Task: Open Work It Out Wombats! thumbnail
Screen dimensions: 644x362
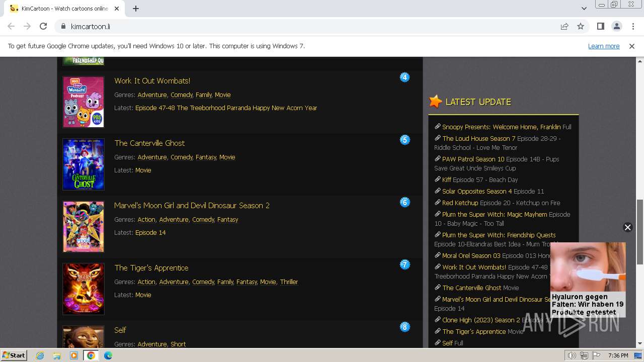Action: click(84, 102)
